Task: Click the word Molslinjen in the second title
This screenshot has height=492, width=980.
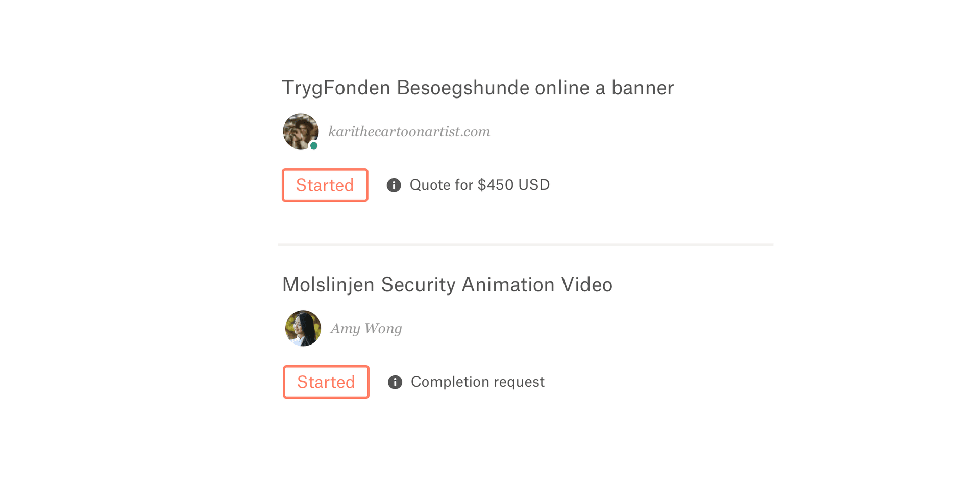Action: point(328,285)
